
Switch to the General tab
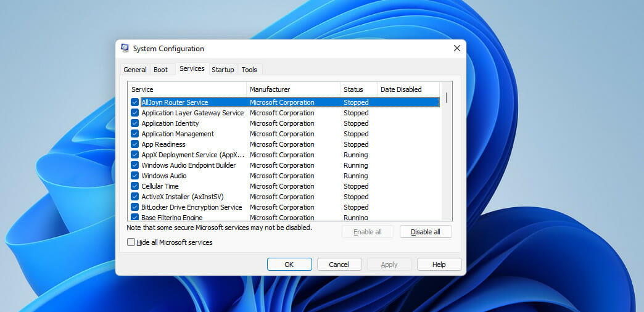coord(134,70)
